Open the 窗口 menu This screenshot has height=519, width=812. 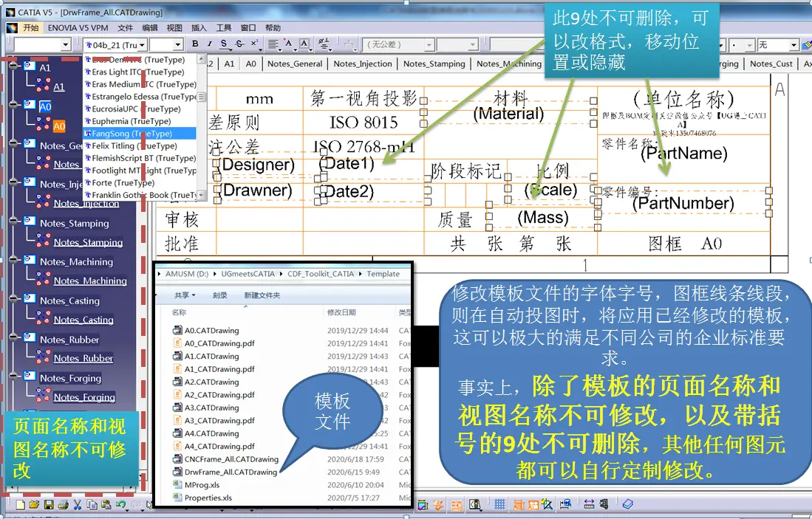click(248, 28)
